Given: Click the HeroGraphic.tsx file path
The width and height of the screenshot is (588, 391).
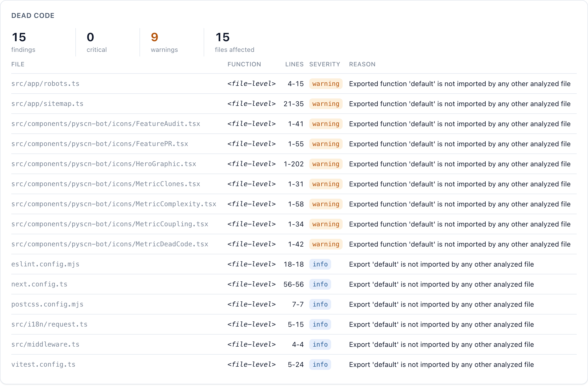Looking at the screenshot, I should 104,164.
